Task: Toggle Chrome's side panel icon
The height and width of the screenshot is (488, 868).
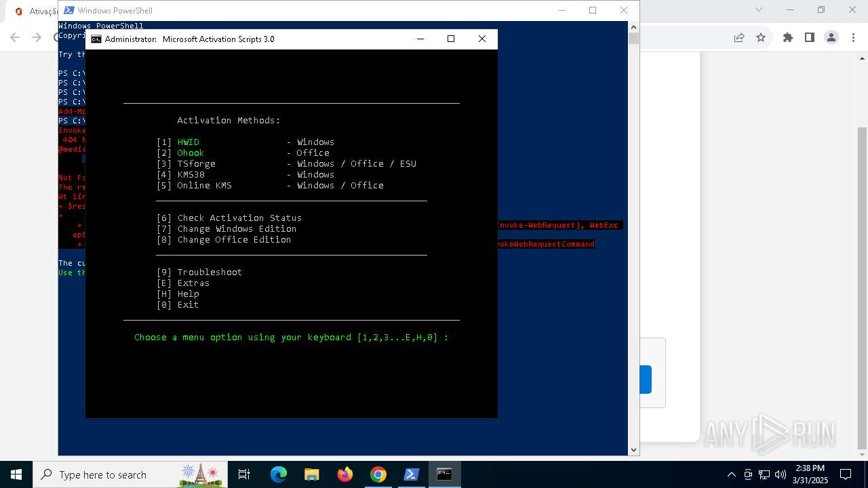Action: point(809,37)
